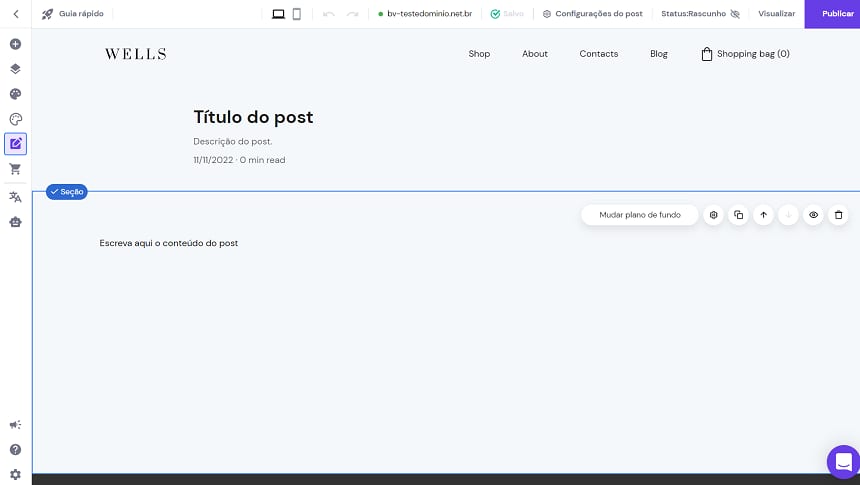
Task: Open the settings gear in sidebar
Action: tap(15, 475)
